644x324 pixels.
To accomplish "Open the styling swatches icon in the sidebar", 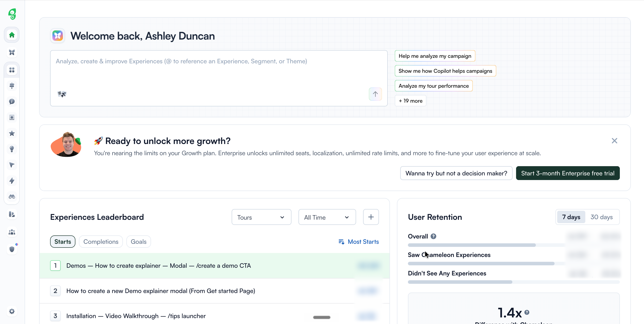I will click(x=12, y=214).
